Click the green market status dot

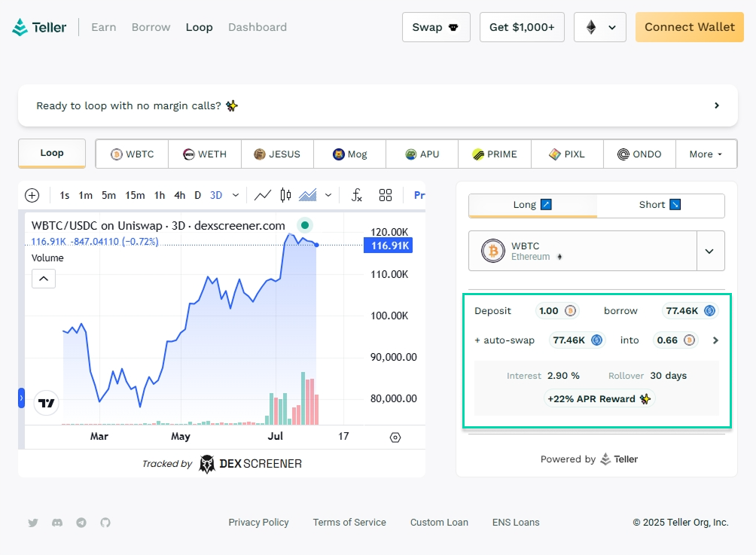tap(305, 225)
